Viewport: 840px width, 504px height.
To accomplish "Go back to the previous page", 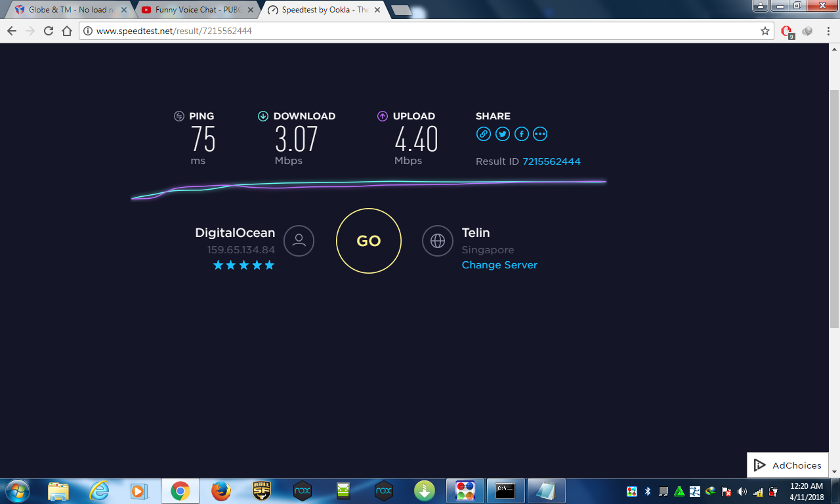I will coord(12,31).
